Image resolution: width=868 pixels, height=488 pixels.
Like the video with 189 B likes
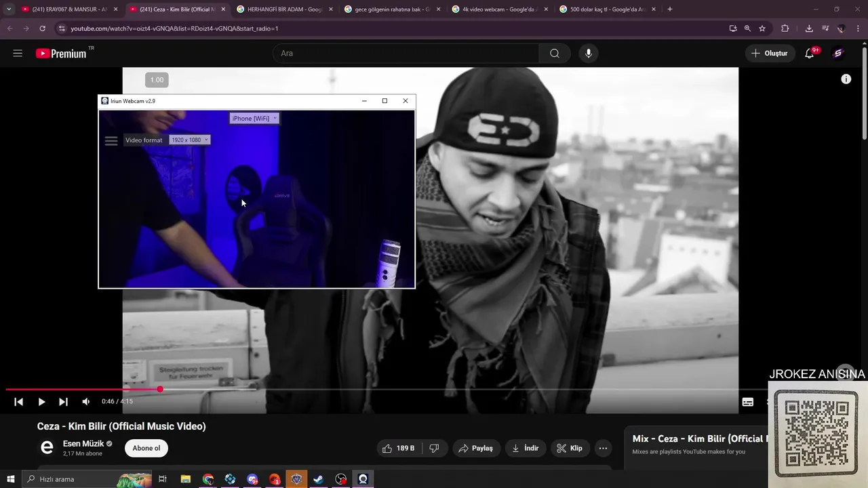[399, 448]
